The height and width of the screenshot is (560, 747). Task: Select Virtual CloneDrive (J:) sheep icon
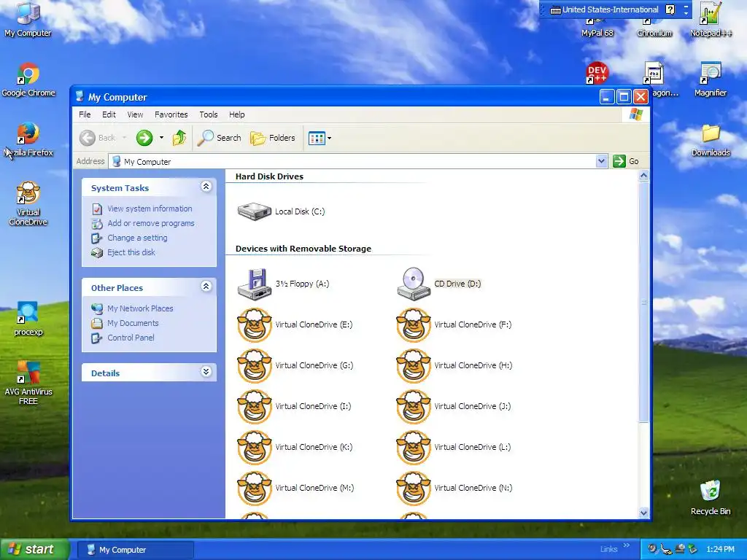click(414, 407)
